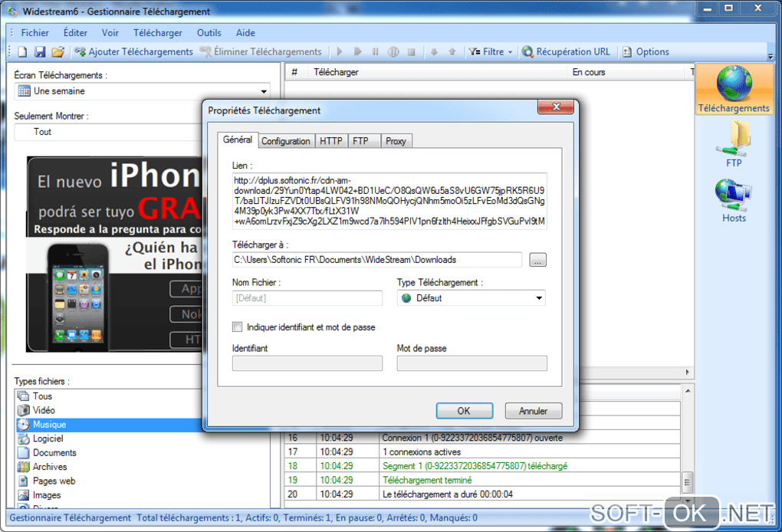Click the move up arrow icon
The width and height of the screenshot is (782, 532).
(x=452, y=52)
